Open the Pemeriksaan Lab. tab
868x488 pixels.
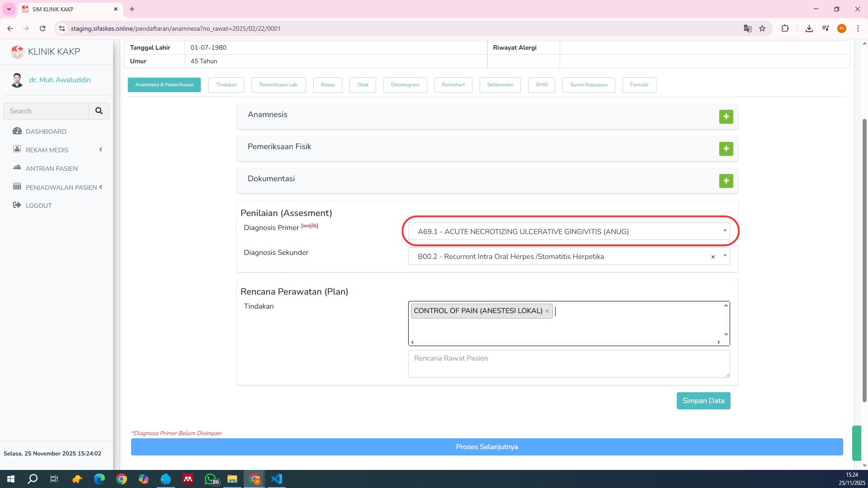[278, 85]
